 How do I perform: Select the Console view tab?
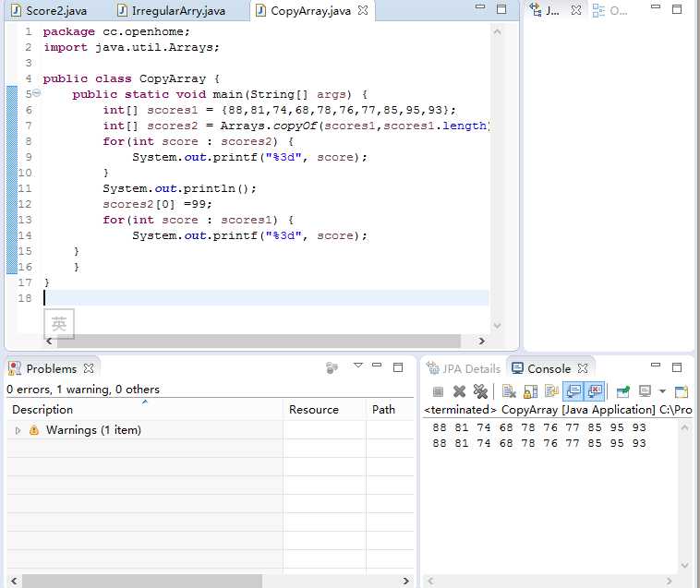pyautogui.click(x=541, y=369)
